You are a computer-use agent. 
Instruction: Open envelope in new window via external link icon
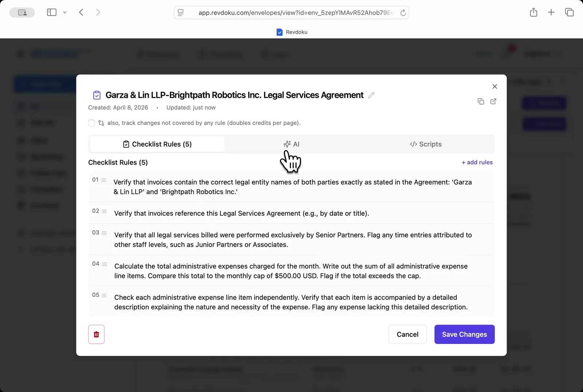[493, 101]
